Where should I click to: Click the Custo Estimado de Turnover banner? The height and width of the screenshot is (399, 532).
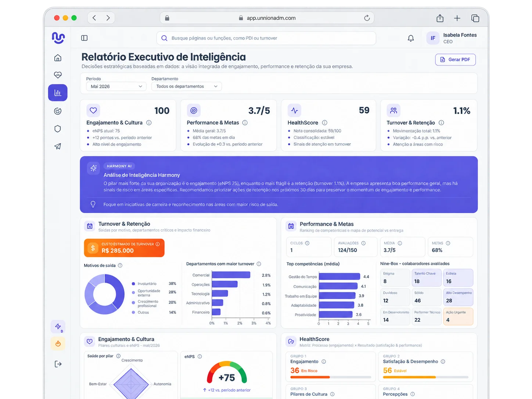(124, 248)
